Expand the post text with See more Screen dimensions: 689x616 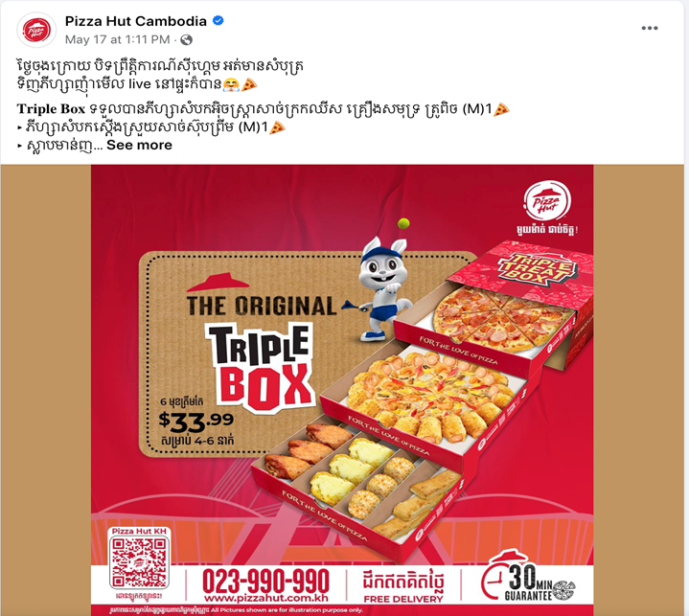tap(139, 145)
